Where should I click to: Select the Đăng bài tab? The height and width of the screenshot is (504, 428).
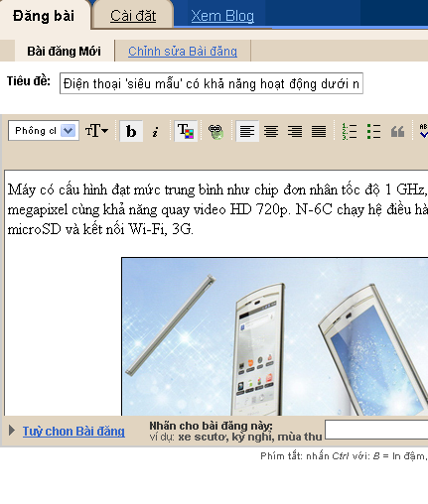(x=44, y=16)
